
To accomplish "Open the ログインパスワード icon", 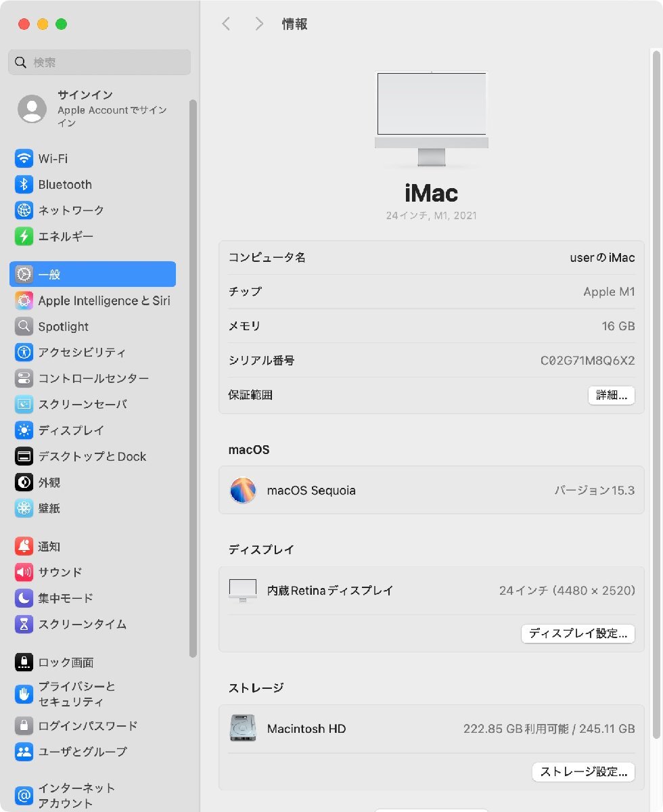I will coord(24,725).
